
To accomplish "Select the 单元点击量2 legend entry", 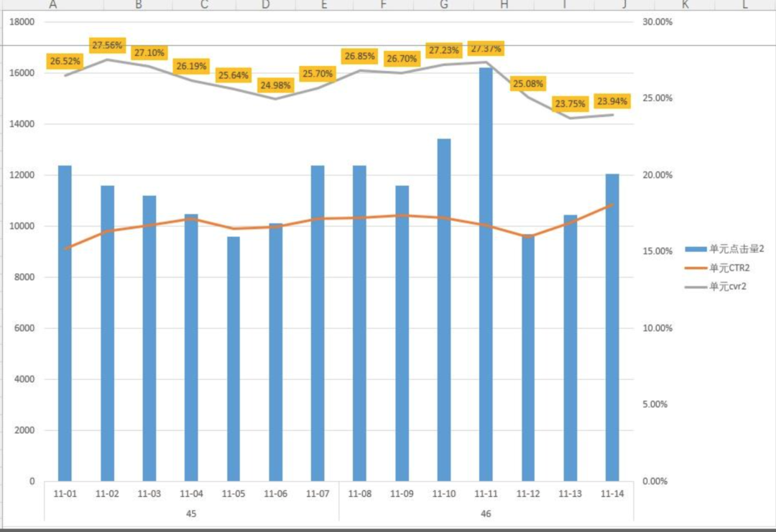I will [724, 249].
